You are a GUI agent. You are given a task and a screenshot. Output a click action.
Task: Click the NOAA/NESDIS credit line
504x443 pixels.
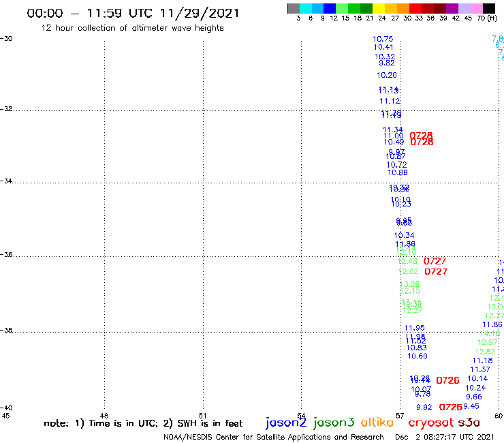coord(274,437)
